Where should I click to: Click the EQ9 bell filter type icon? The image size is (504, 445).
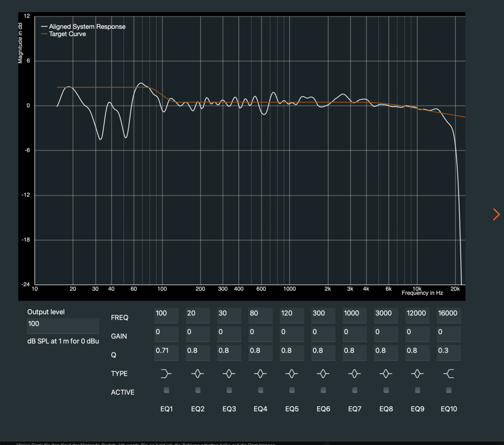point(417,373)
